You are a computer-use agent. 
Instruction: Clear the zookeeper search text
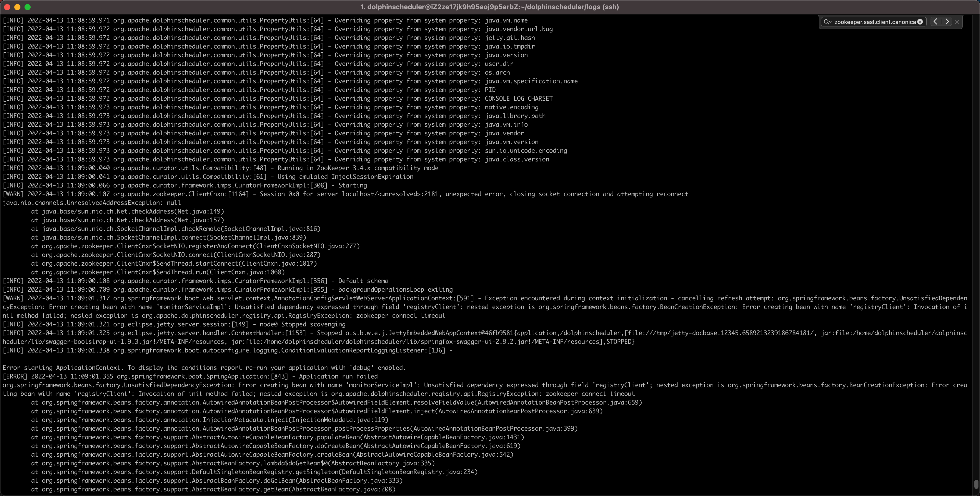point(920,22)
